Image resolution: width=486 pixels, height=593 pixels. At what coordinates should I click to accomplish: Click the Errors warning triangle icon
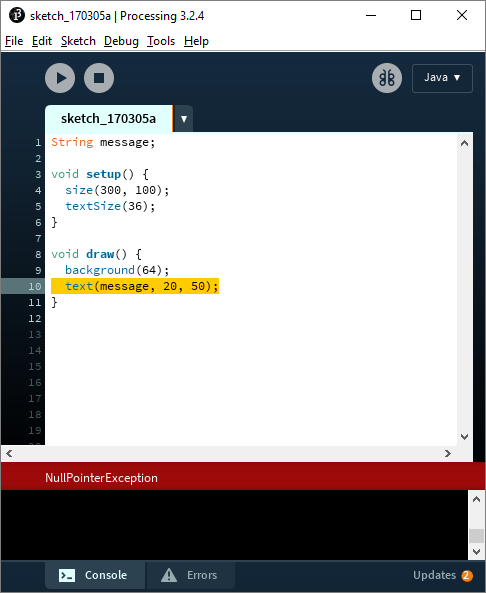(x=169, y=575)
